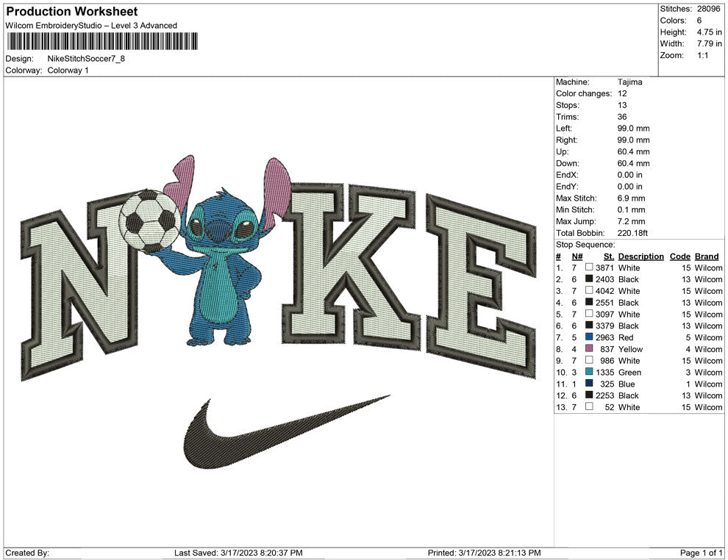The height and width of the screenshot is (560, 728).
Task: Click the black swatch beside stitch count 2403
Action: [589, 279]
